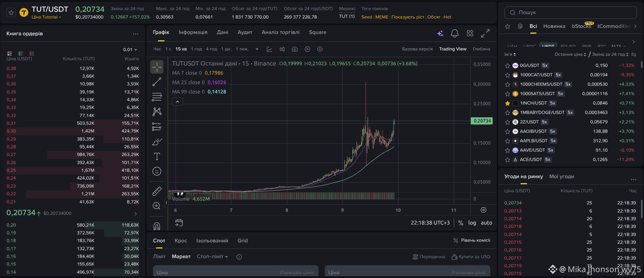
Task: Select the trend line drawing tool
Action: click(x=157, y=82)
